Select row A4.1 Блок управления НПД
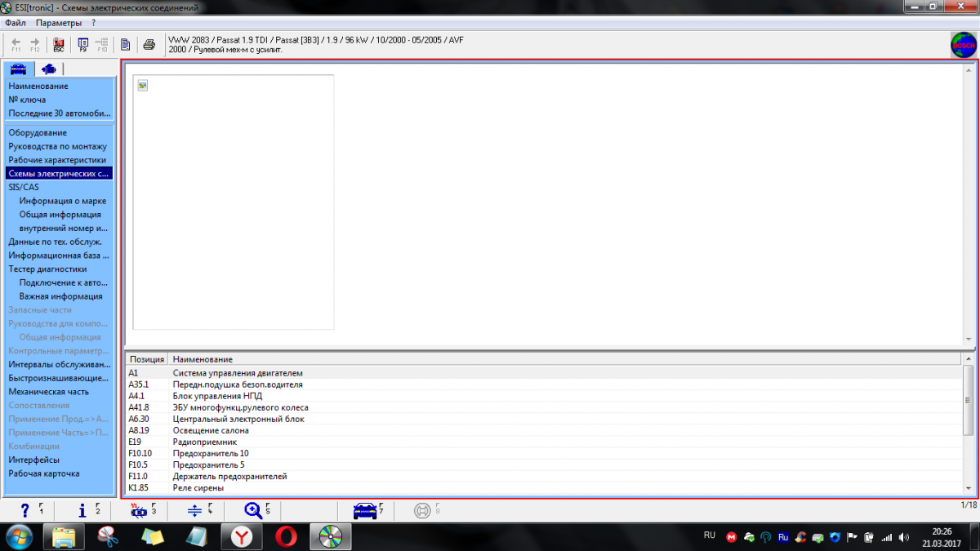 544,396
